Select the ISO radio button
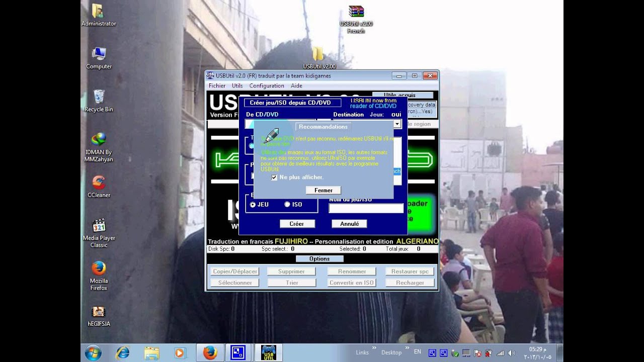Image resolution: width=644 pixels, height=362 pixels. tap(287, 205)
